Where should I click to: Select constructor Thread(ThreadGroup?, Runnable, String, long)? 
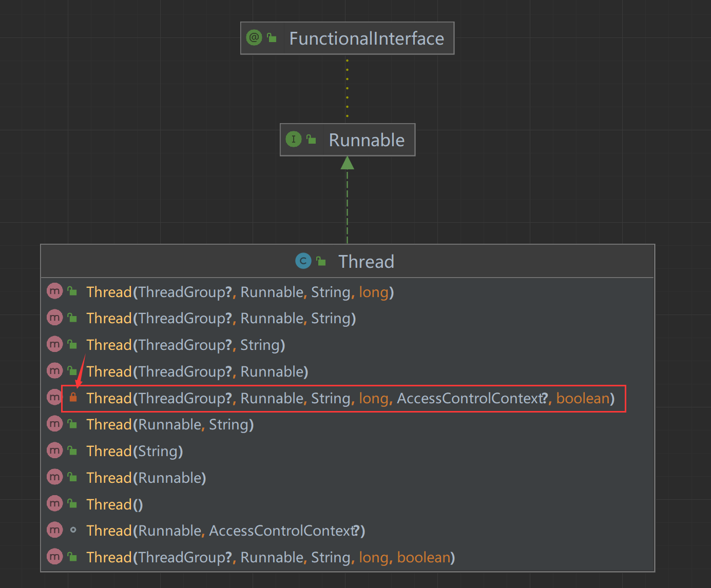[240, 292]
